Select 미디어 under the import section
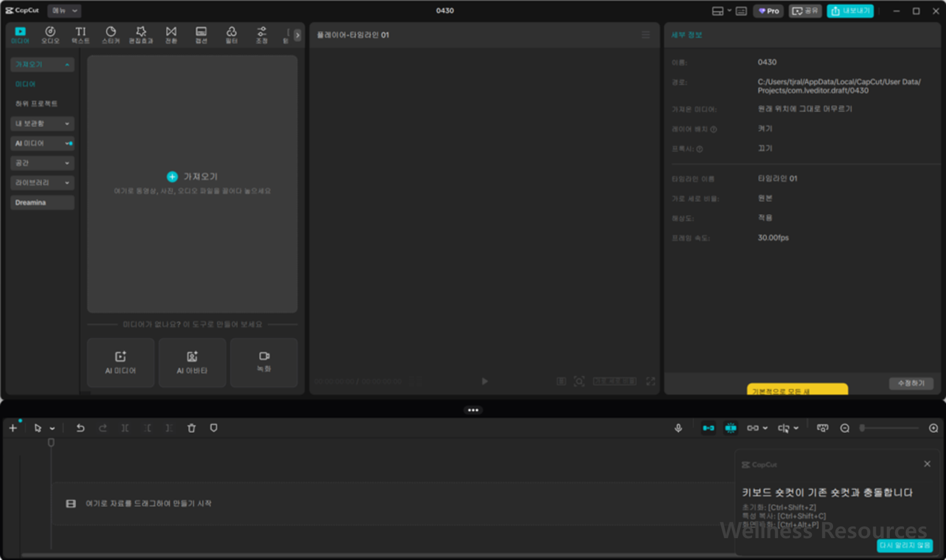 point(25,84)
